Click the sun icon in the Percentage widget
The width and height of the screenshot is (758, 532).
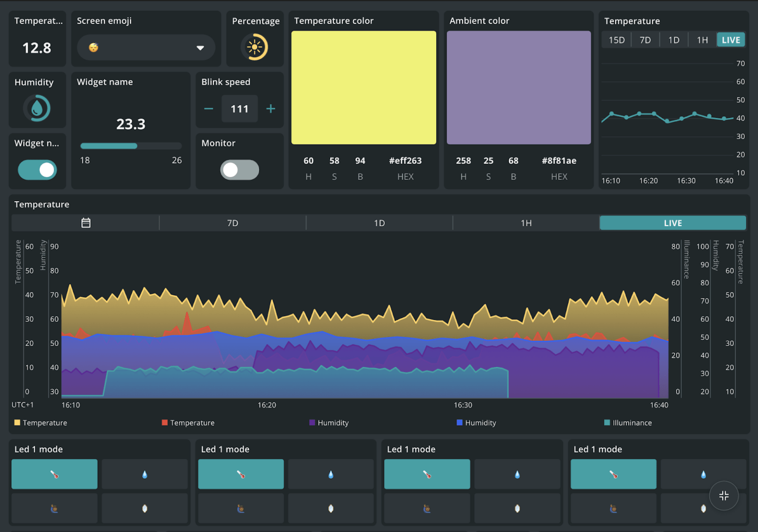(x=255, y=47)
